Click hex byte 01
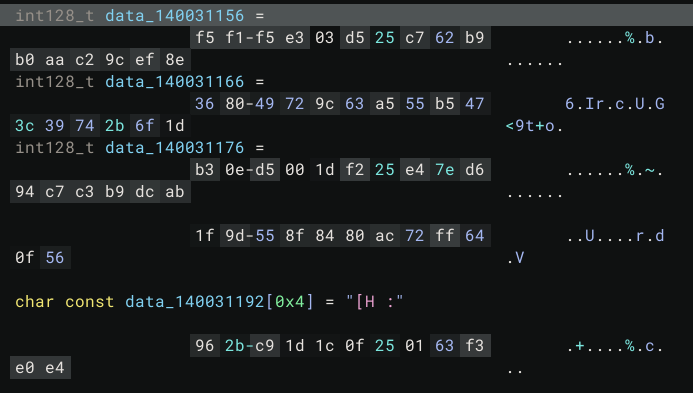The height and width of the screenshot is (393, 693). pyautogui.click(x=414, y=346)
